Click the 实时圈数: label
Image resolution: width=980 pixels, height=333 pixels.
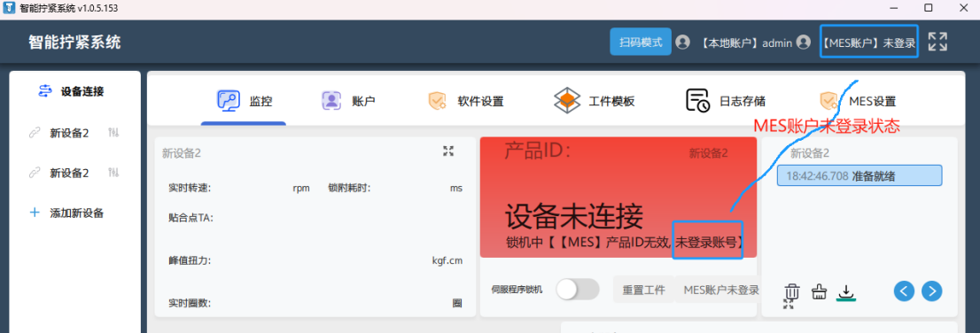point(190,303)
